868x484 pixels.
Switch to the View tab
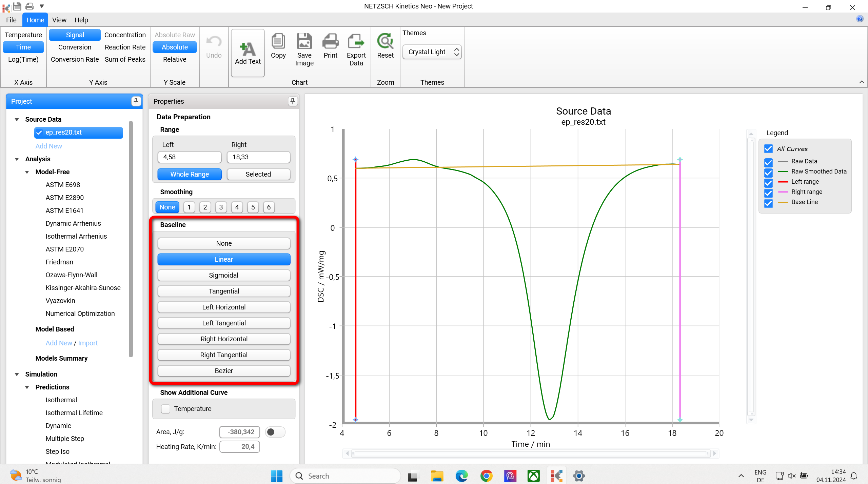59,20
